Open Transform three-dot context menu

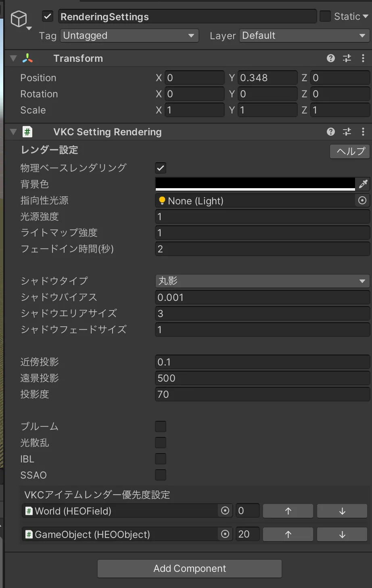tap(363, 59)
